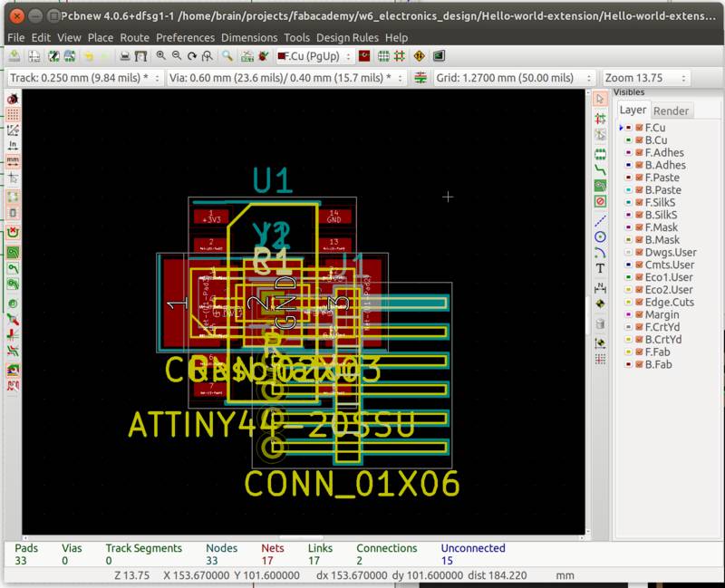Open the F.Cu layer selector dropdown

coord(347,58)
